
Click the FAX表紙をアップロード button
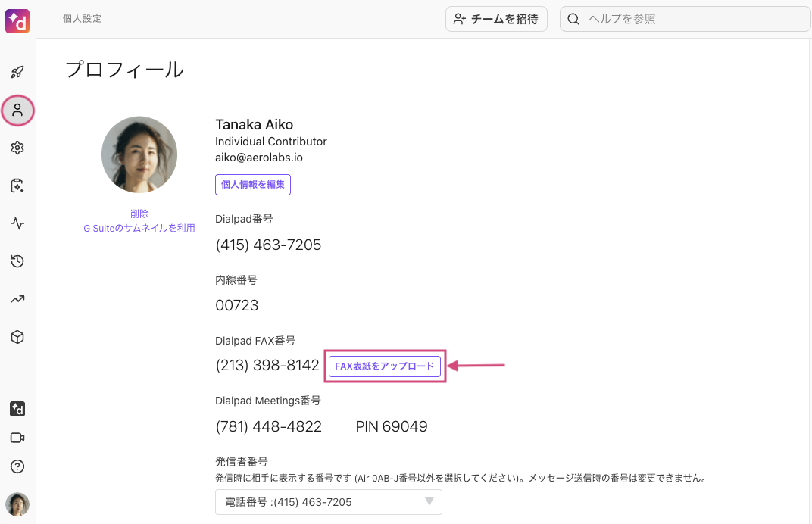point(385,366)
